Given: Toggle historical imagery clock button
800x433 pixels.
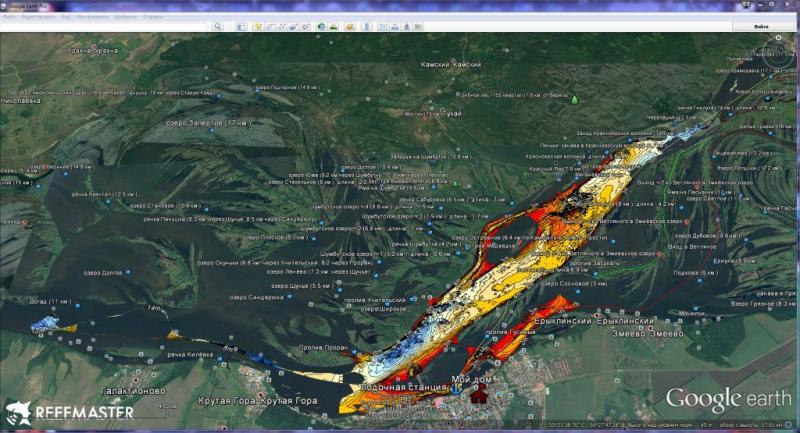Looking at the screenshot, I should tap(321, 26).
